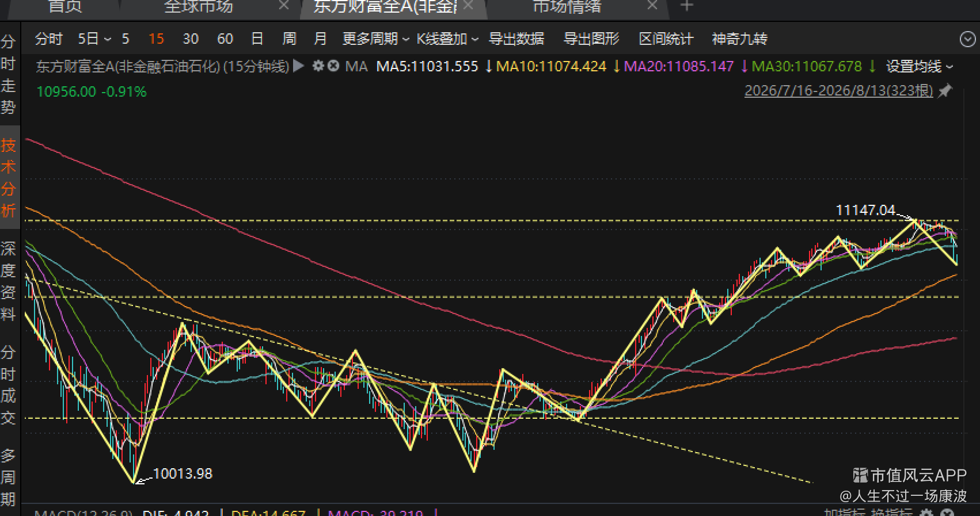The height and width of the screenshot is (516, 980).
Task: Click the MA30:11067.678 value
Action: (807, 67)
